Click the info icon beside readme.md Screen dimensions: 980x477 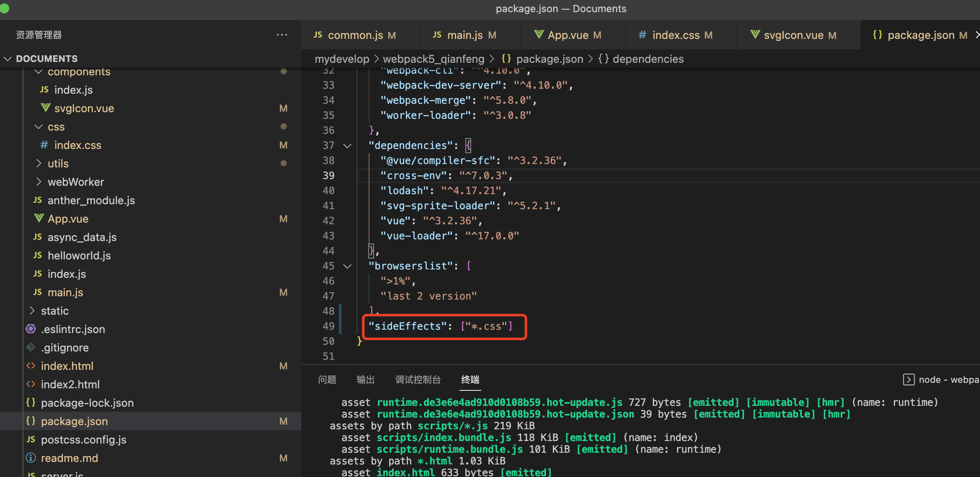(31, 458)
